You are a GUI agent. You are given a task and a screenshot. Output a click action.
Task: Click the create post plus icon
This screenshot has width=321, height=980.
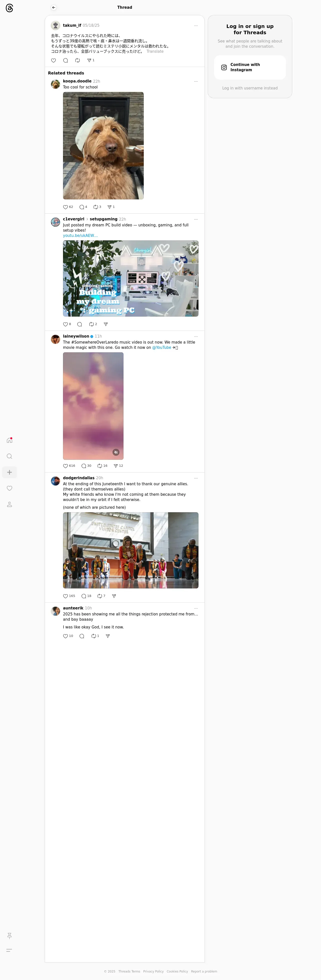pos(9,472)
